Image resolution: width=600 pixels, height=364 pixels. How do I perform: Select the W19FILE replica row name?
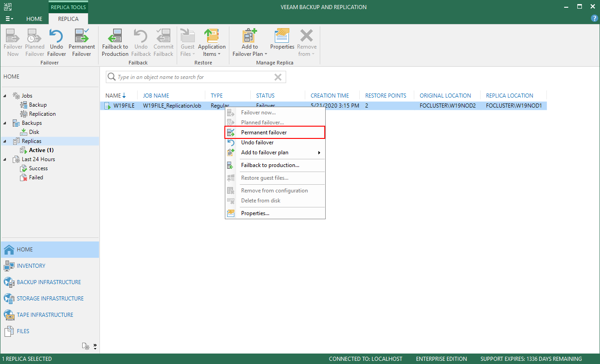[124, 106]
